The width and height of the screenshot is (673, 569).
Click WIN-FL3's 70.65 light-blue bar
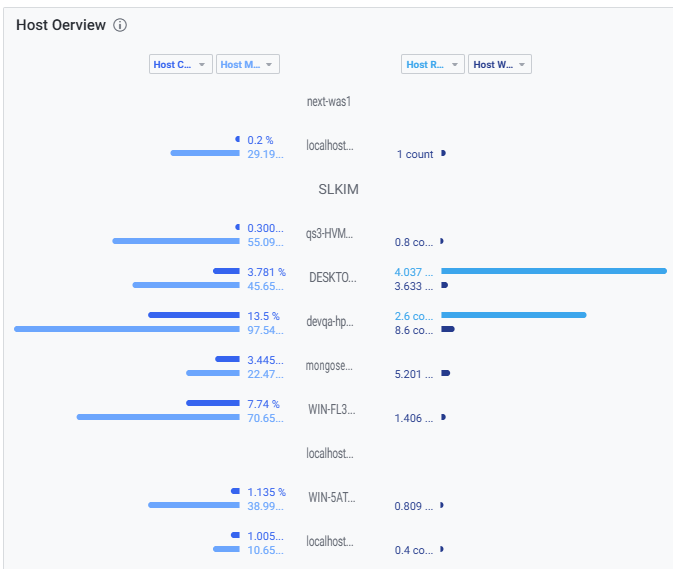158,417
